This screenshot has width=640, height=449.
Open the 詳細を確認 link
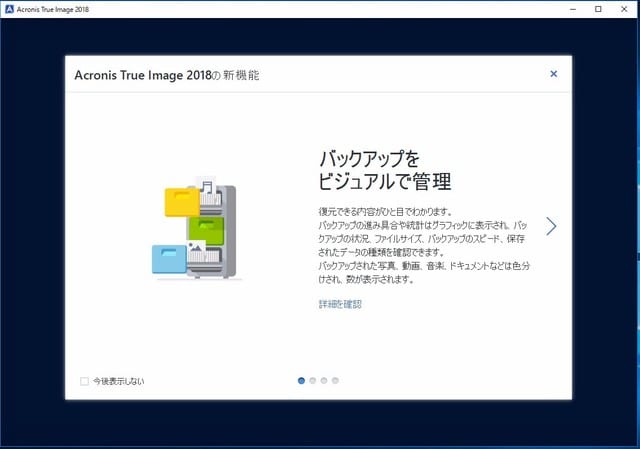tap(340, 304)
